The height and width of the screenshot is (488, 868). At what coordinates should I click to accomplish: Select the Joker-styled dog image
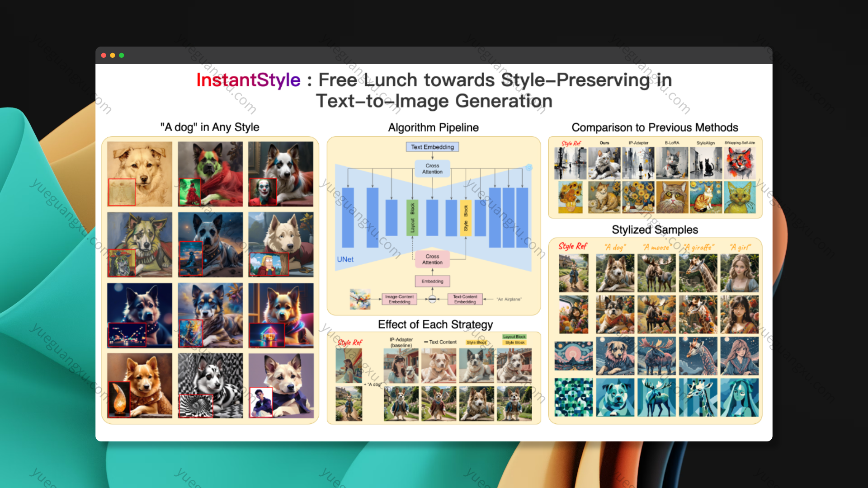(x=281, y=174)
